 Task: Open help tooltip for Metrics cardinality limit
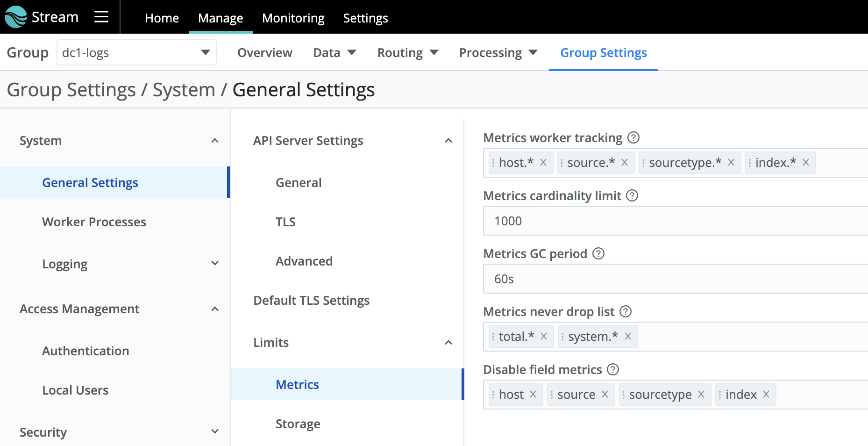point(632,196)
